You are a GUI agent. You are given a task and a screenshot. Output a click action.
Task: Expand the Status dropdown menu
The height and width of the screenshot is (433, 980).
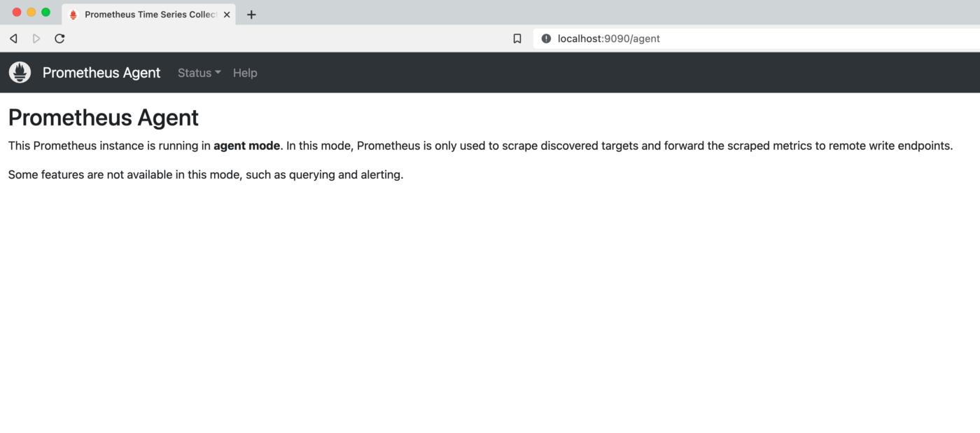[199, 73]
